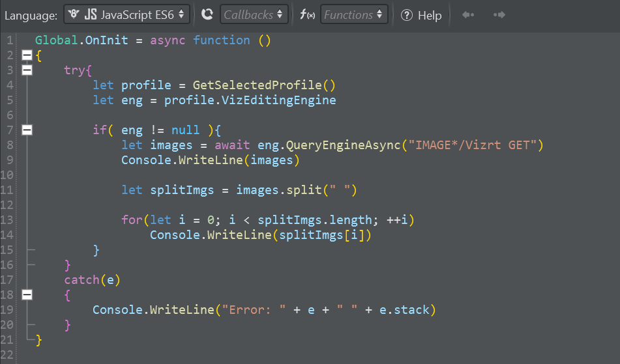Viewport: 620px width, 364px height.
Task: Navigate back with the left arrow
Action: point(467,14)
